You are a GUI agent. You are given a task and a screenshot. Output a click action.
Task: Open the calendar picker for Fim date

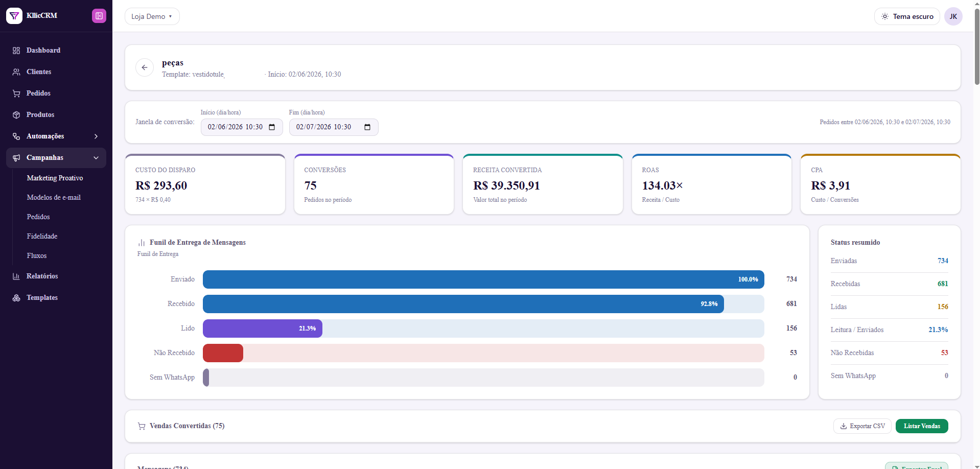tap(367, 127)
